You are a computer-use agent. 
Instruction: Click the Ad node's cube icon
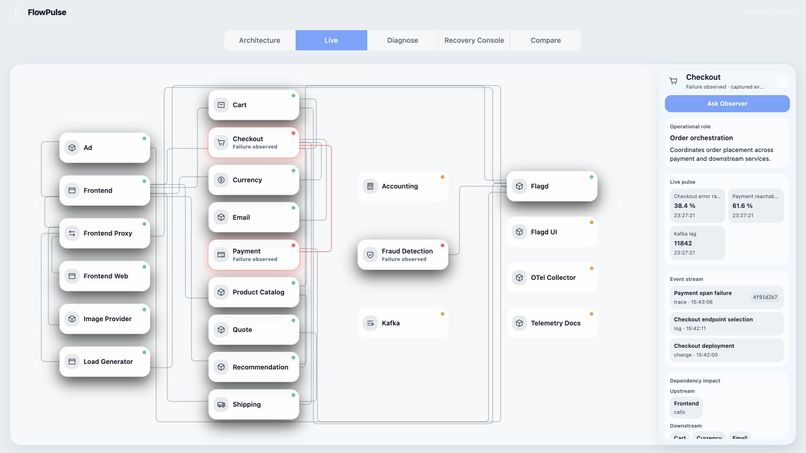pos(72,148)
